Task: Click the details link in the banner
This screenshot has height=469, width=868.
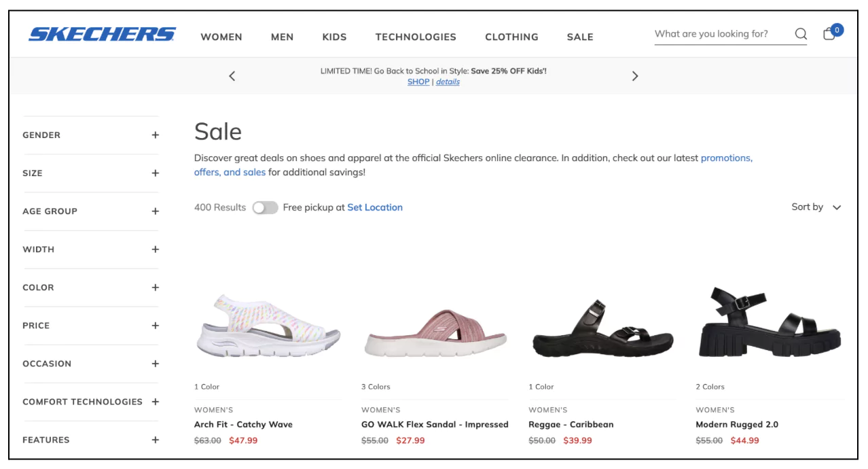Action: [x=448, y=82]
